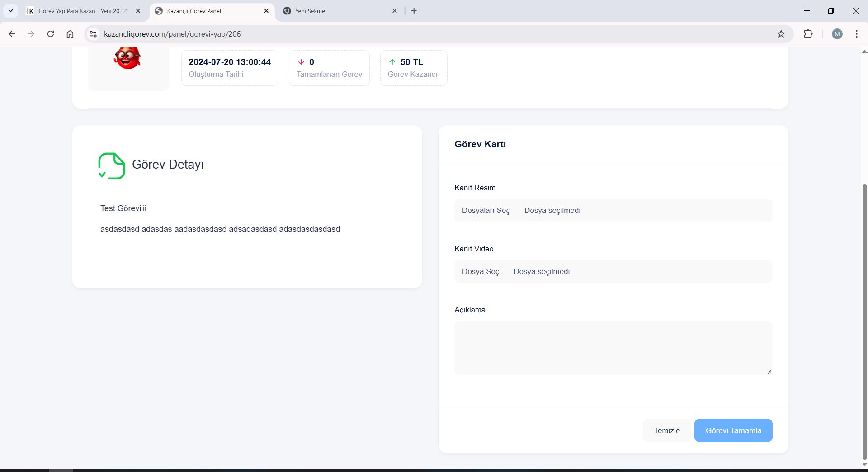This screenshot has height=472, width=868.
Task: Choose files for Kanıt Resim
Action: click(x=486, y=211)
